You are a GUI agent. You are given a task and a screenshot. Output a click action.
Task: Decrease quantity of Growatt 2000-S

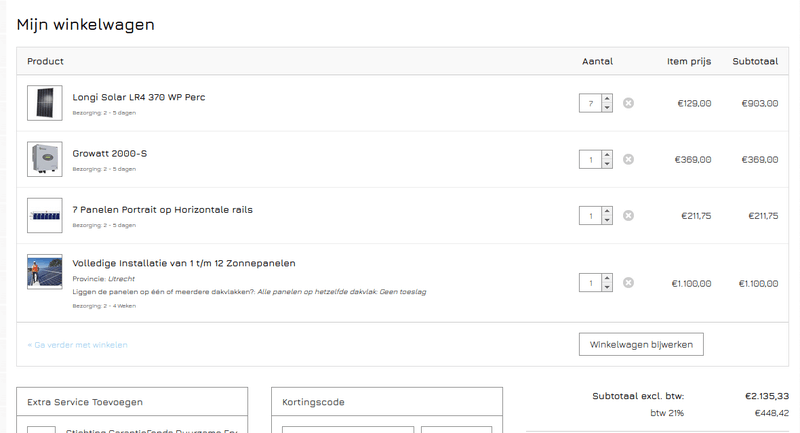pyautogui.click(x=607, y=164)
